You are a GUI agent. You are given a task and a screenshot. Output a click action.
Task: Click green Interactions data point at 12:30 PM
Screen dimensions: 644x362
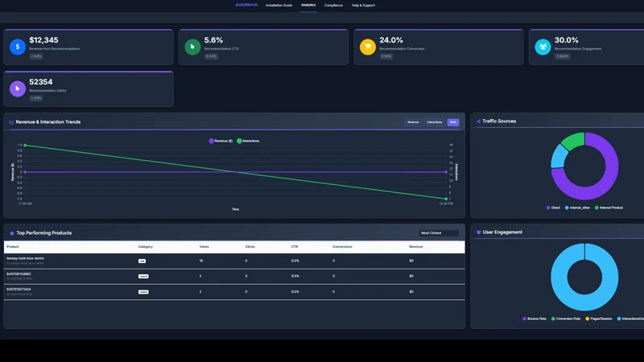point(446,199)
